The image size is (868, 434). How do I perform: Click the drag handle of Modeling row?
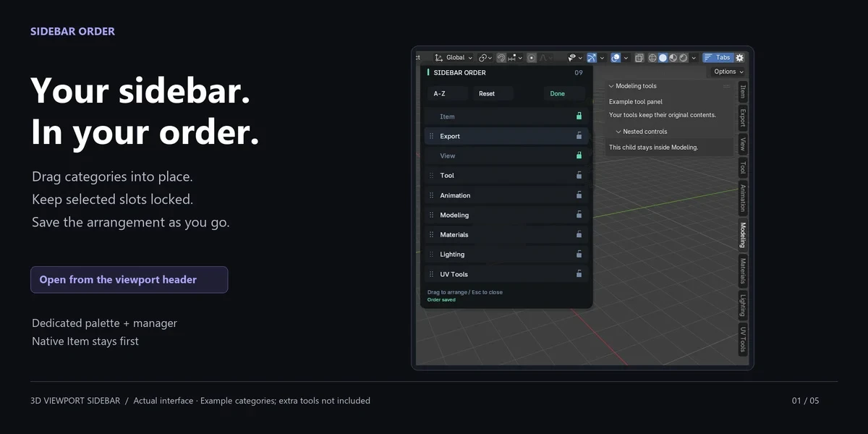(432, 215)
